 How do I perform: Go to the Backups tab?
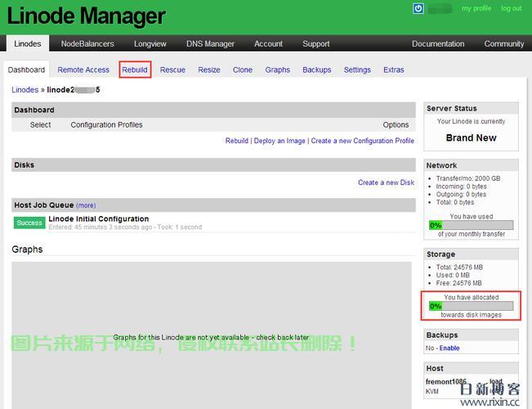316,70
